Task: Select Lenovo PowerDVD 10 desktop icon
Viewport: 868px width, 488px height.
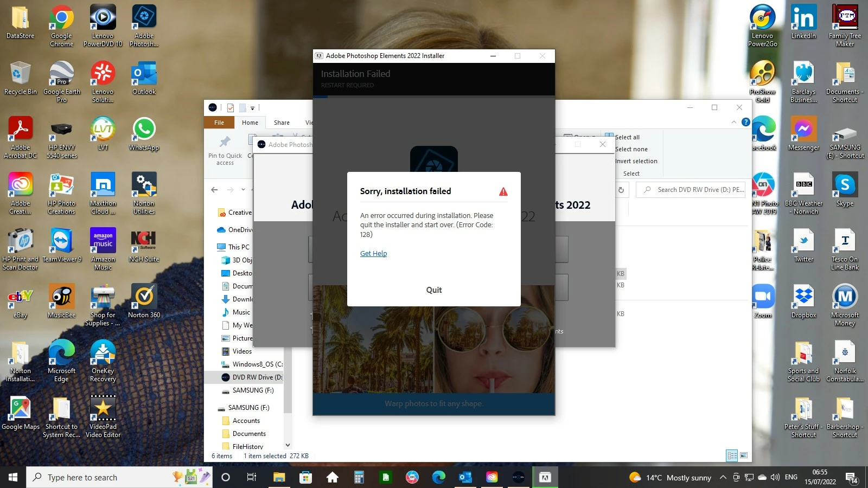Action: 103,26
